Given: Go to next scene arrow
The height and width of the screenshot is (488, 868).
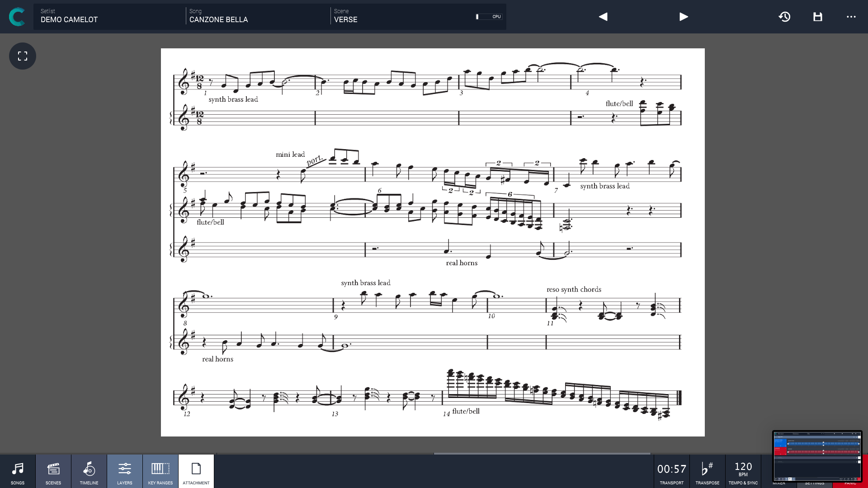Looking at the screenshot, I should click(x=684, y=17).
